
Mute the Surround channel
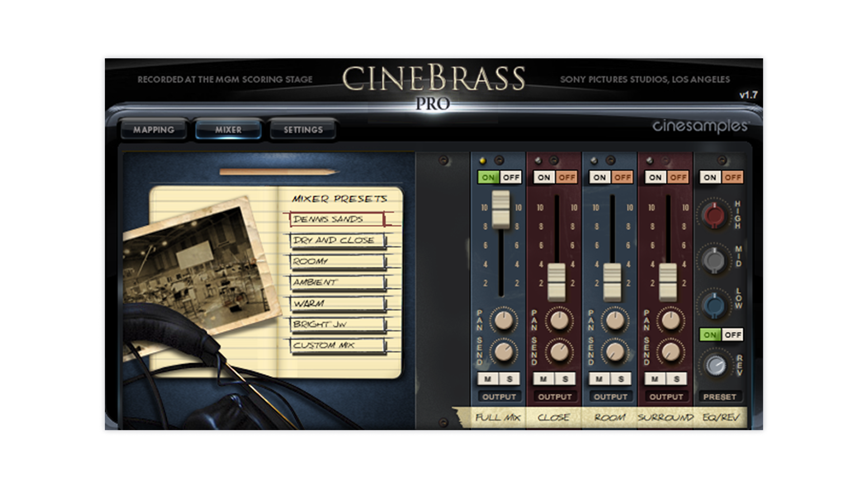coord(655,379)
